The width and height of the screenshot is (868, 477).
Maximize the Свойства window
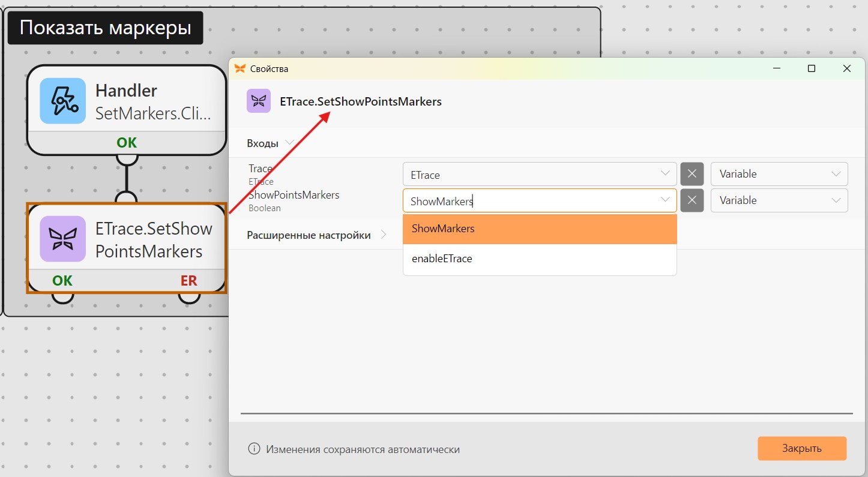tap(812, 68)
